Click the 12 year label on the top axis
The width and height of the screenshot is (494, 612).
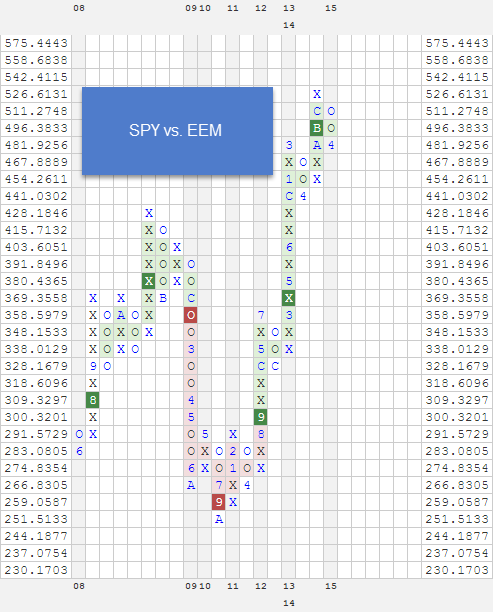[261, 8]
